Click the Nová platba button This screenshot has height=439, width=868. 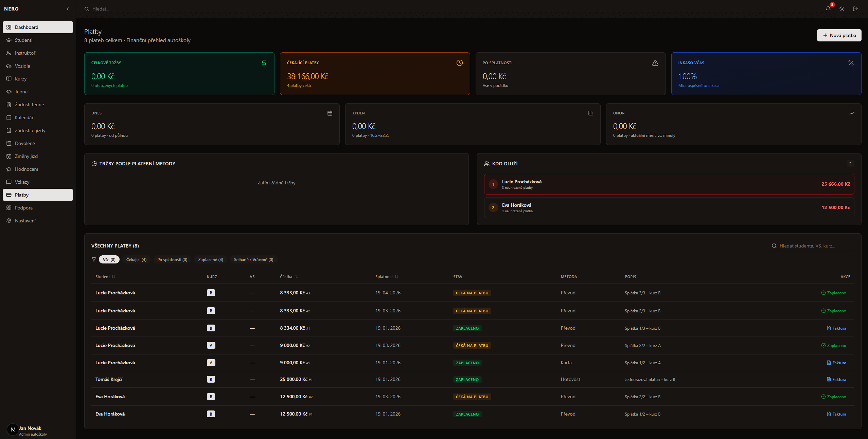839,35
